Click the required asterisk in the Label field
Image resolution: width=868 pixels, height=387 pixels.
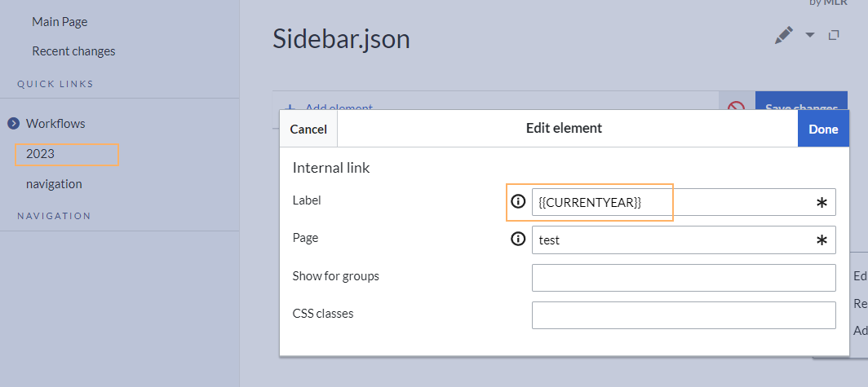821,203
